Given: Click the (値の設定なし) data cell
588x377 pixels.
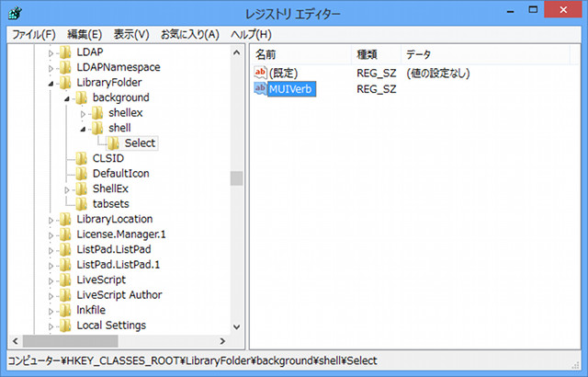Looking at the screenshot, I should point(437,73).
